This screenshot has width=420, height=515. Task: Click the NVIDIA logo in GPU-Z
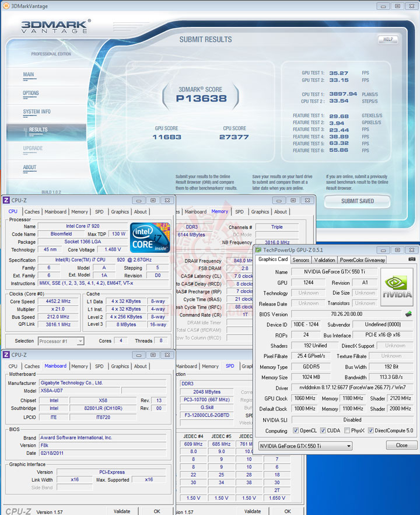click(397, 287)
